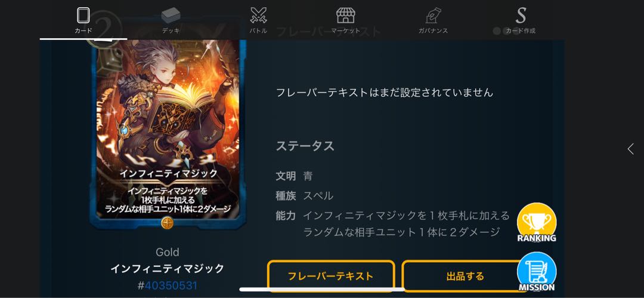Open the カード作成 S icon
The height and width of the screenshot is (298, 644).
(x=521, y=16)
